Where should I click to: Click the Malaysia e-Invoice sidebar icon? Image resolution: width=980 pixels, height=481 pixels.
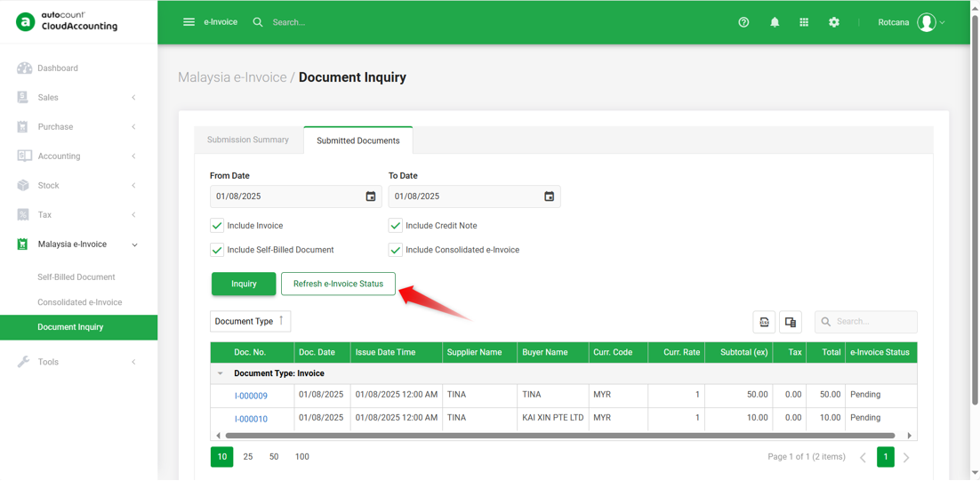23,245
